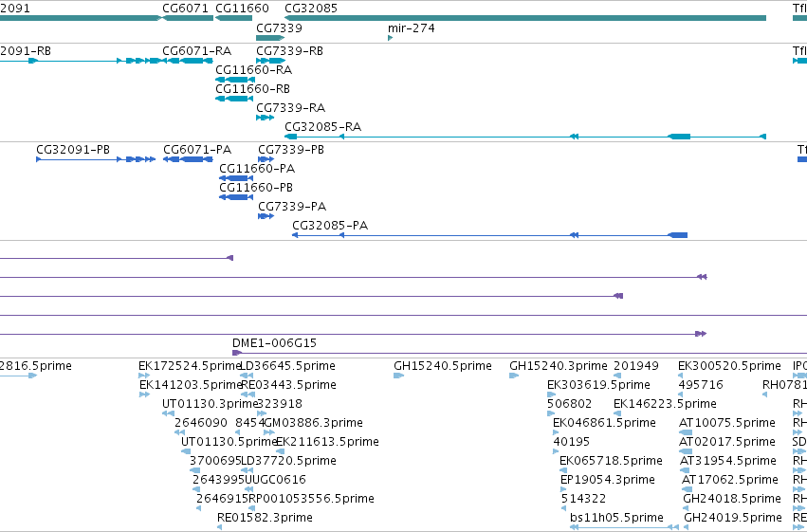Select the CG11660 gene label

pos(242,9)
